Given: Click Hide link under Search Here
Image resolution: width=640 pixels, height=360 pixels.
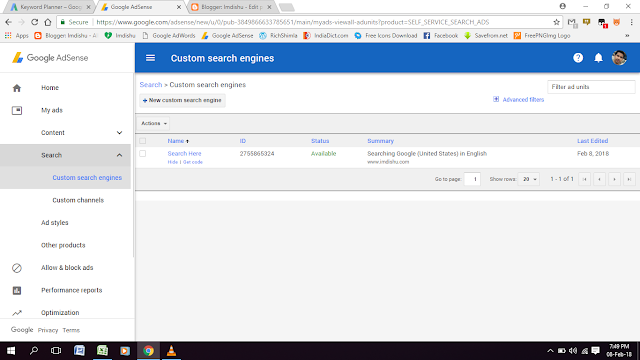Looking at the screenshot, I should click(x=172, y=162).
